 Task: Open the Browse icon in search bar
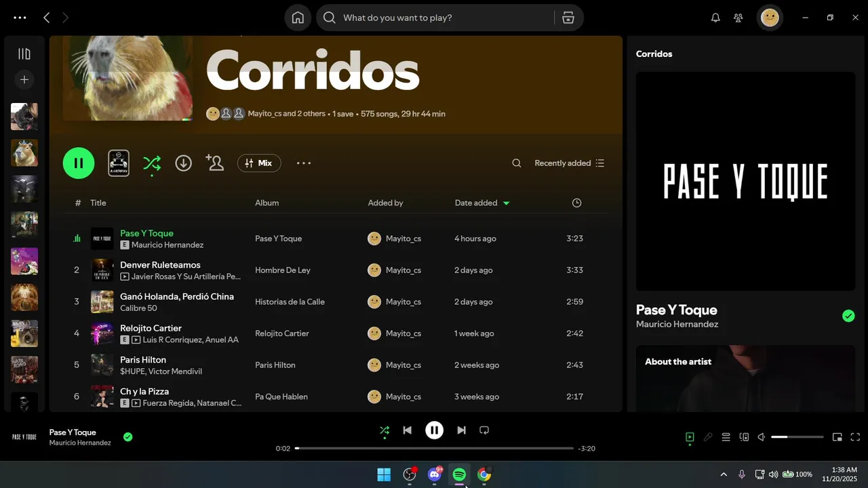[568, 18]
